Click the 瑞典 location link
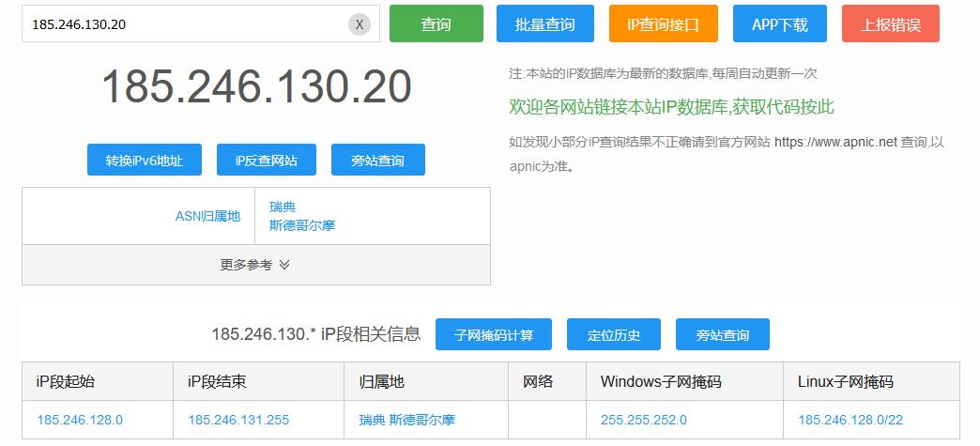Viewport: 980px width, 446px height. coord(283,208)
